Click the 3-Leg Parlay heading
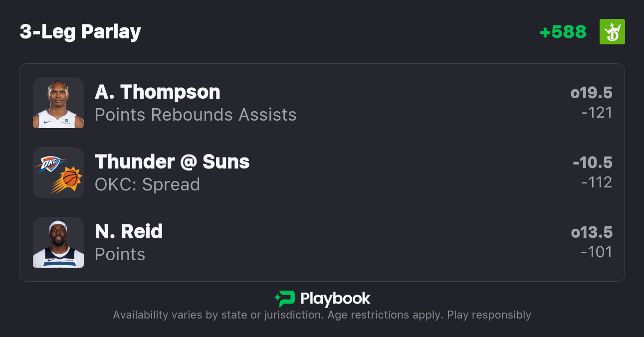The image size is (644, 337). [x=80, y=32]
